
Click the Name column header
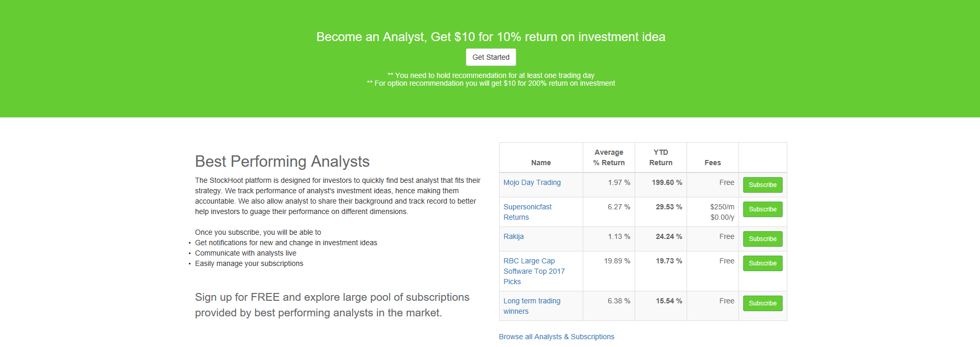point(541,163)
